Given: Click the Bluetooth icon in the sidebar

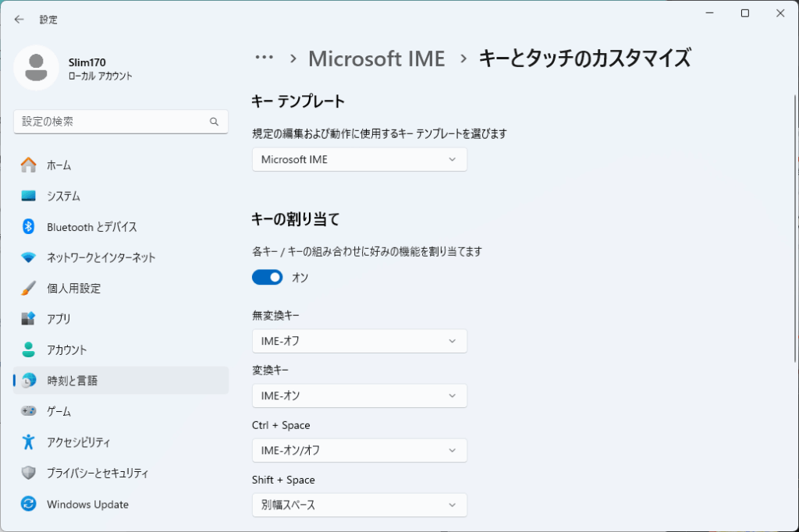Looking at the screenshot, I should [29, 227].
